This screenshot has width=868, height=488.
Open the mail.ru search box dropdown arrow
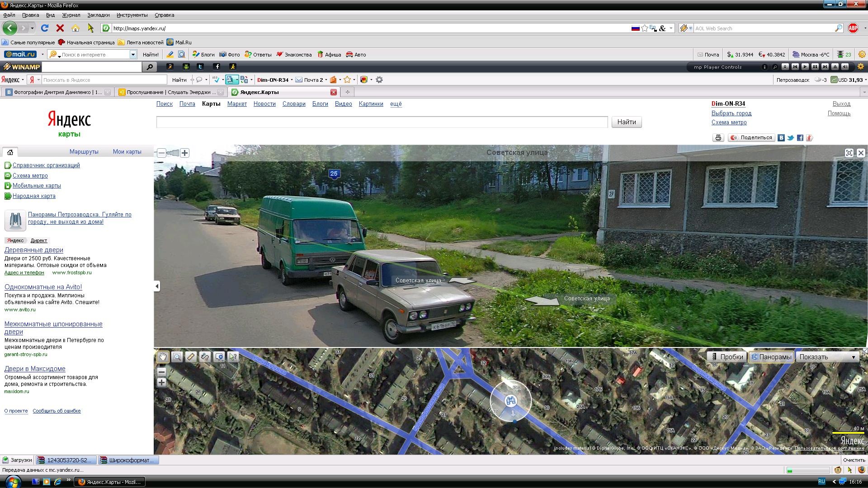click(x=133, y=55)
